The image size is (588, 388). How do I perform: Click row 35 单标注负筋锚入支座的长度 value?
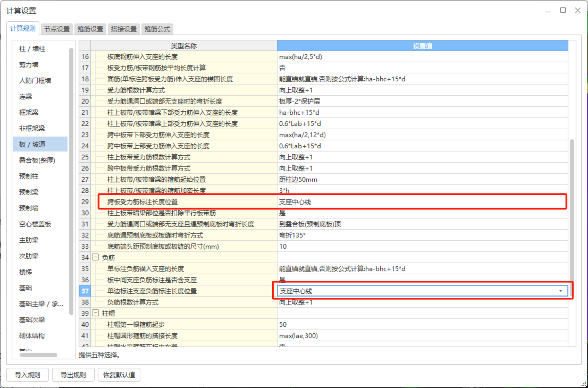point(422,269)
